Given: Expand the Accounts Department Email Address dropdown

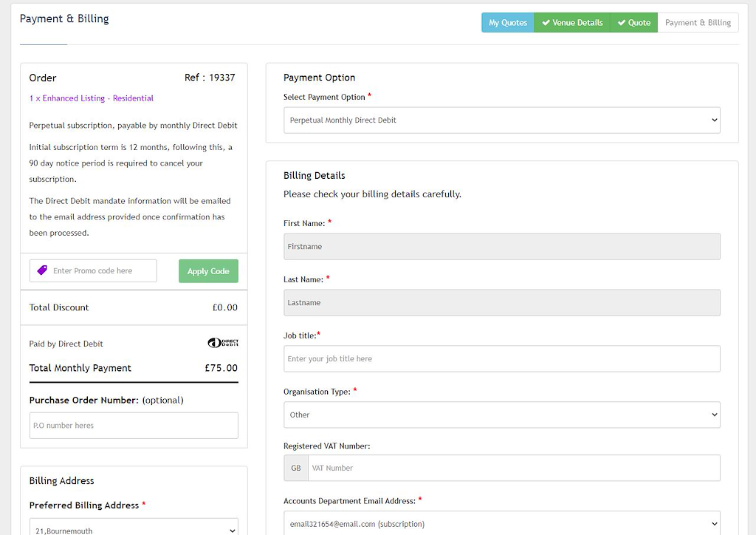Looking at the screenshot, I should (x=502, y=523).
